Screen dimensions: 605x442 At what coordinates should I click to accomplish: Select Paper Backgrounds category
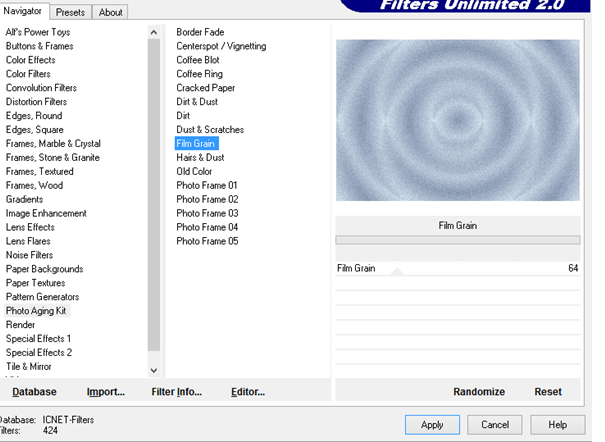(x=44, y=269)
